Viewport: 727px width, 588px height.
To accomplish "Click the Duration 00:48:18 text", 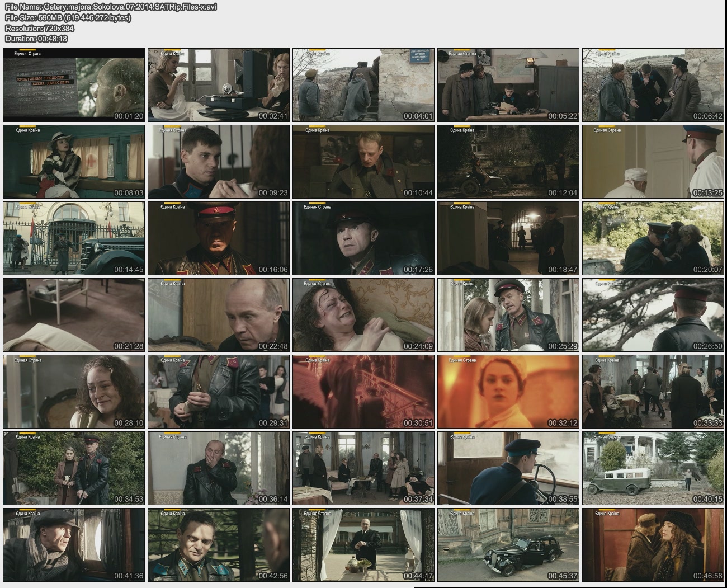I will coord(36,39).
